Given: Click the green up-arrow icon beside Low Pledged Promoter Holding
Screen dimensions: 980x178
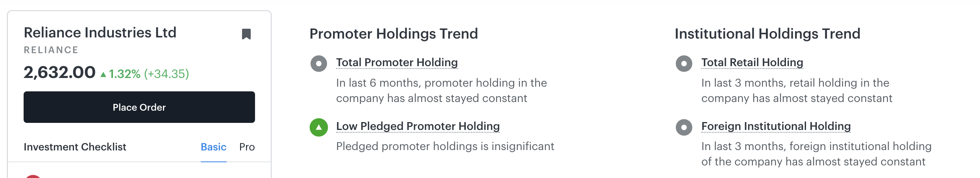Looking at the screenshot, I should pyautogui.click(x=319, y=127).
